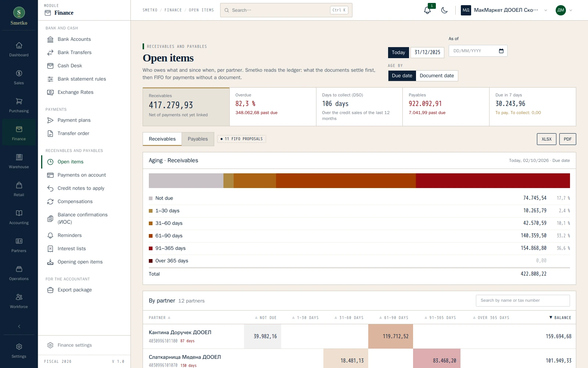588x368 pixels.
Task: Open notifications bell icon
Action: coord(427,10)
